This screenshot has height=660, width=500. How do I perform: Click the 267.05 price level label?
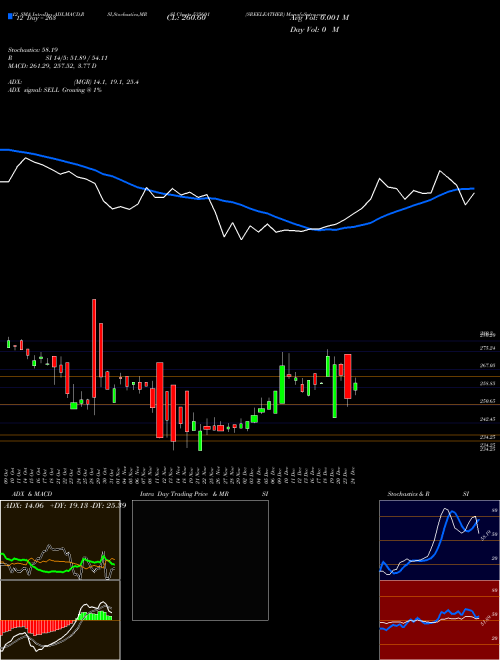[488, 366]
